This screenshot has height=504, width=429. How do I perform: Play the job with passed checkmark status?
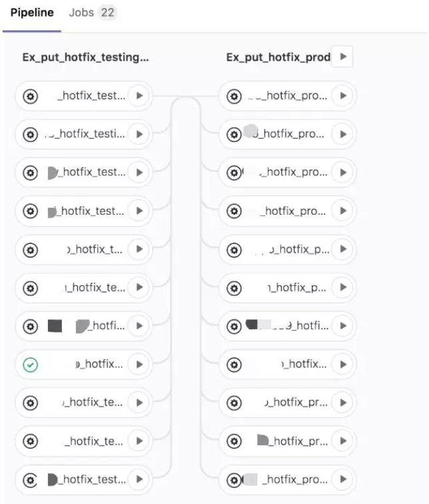pyautogui.click(x=139, y=365)
